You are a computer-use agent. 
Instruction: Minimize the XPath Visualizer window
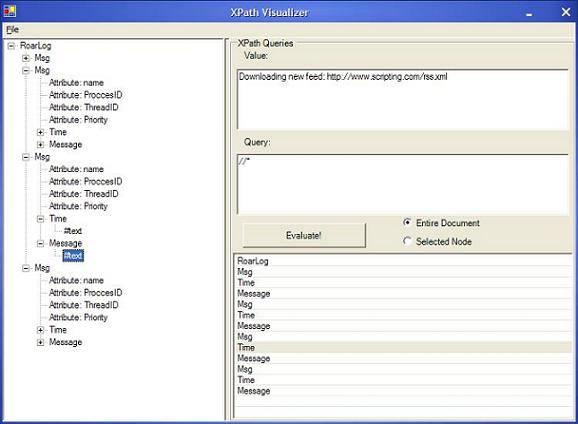pyautogui.click(x=529, y=13)
